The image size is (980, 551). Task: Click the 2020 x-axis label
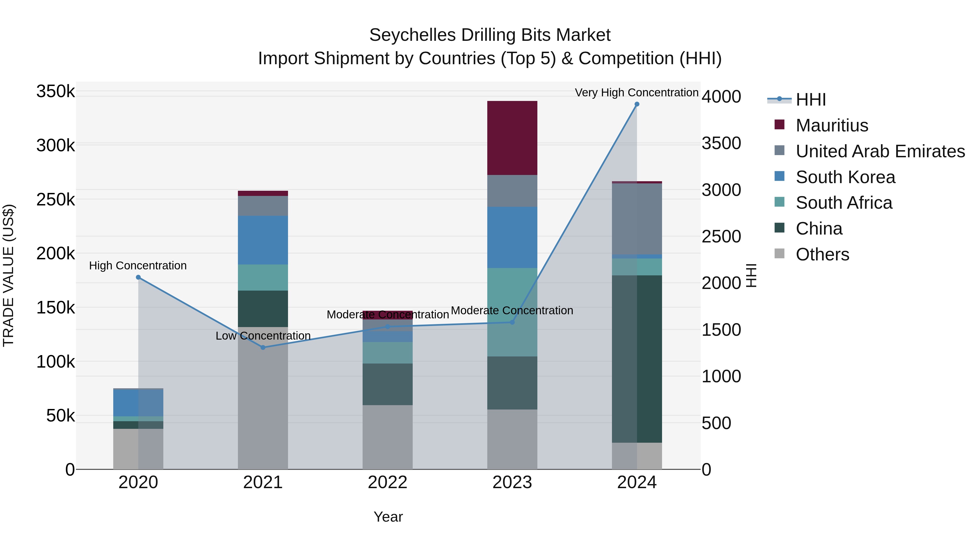pos(138,482)
